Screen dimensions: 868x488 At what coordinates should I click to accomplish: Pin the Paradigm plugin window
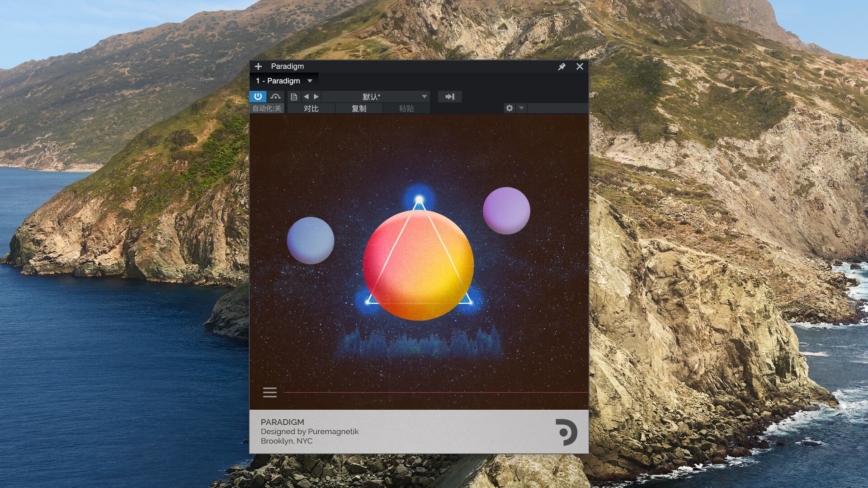[561, 66]
